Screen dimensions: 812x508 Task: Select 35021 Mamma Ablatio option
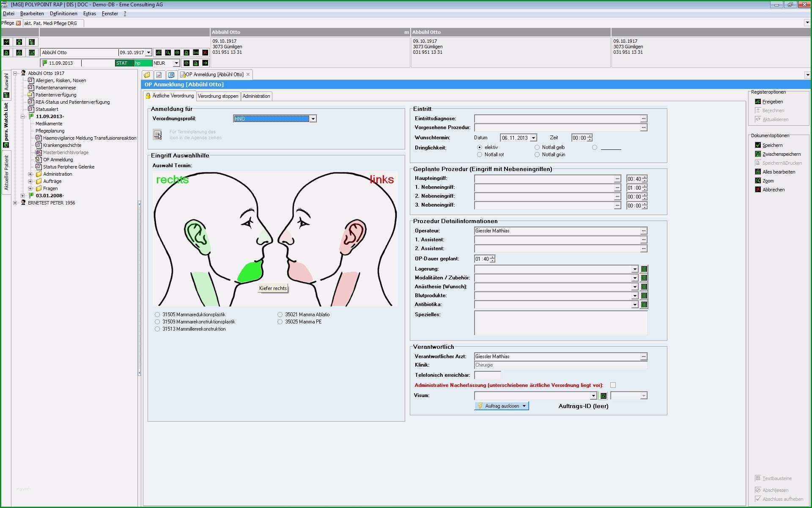click(280, 315)
